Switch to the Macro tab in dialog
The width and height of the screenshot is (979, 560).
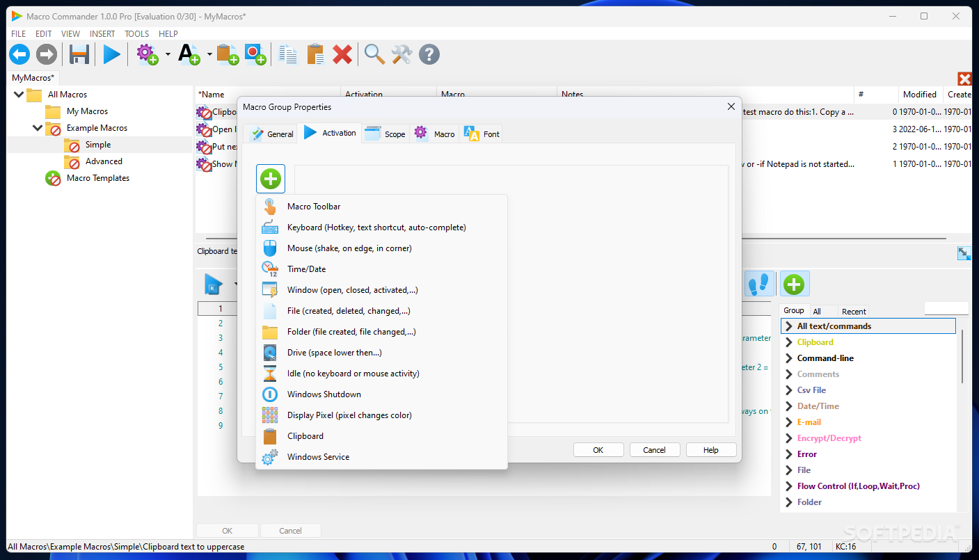point(434,134)
